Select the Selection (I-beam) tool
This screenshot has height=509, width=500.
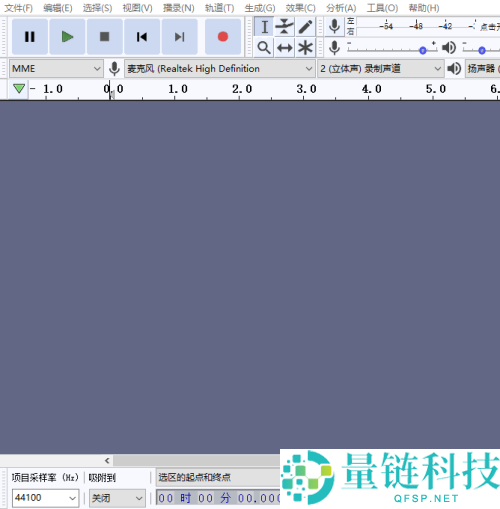[x=264, y=27]
